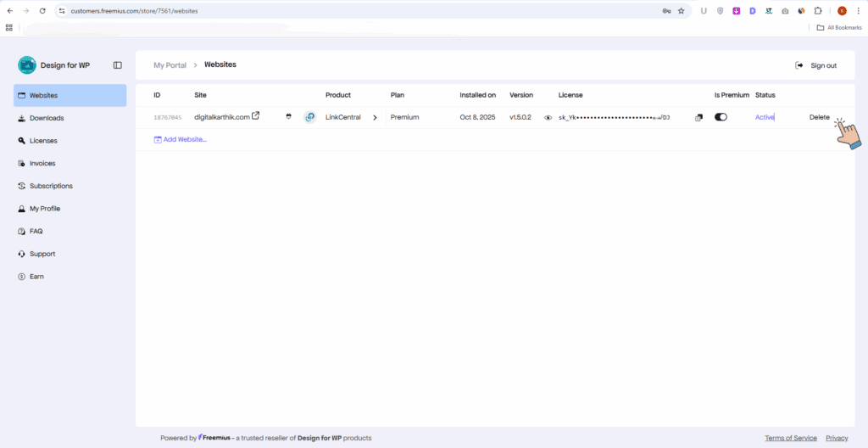This screenshot has width=868, height=448.
Task: Click the address bar URL
Action: click(134, 10)
